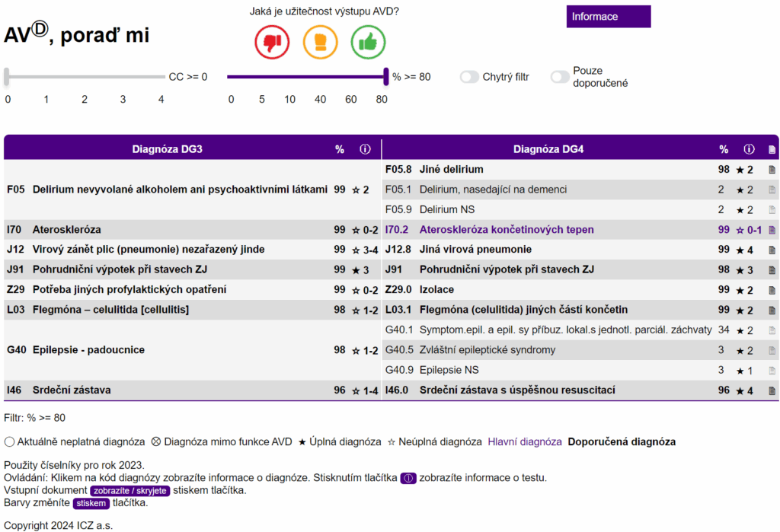
Task: Open diagnosis code Z29.0
Action: pos(398,290)
